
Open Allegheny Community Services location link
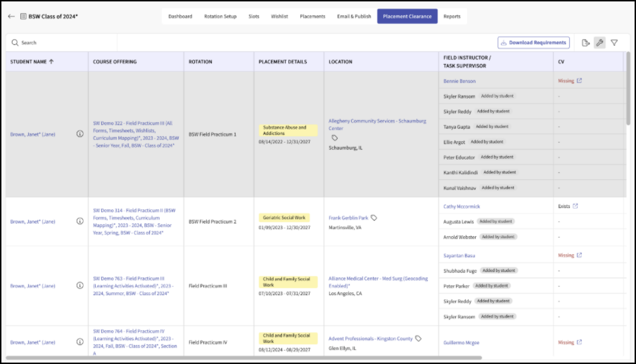(377, 124)
